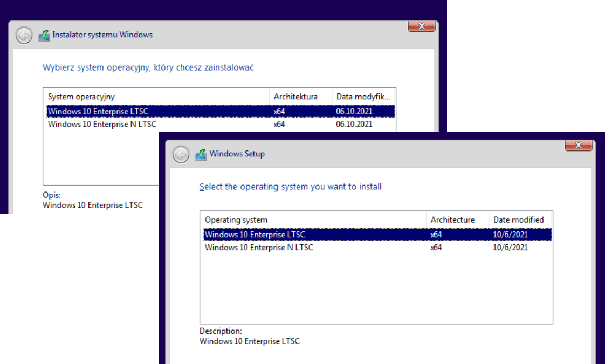Select Windows 10 Enterprise N LTSC in the Polish installer
The width and height of the screenshot is (605, 364).
(221, 124)
